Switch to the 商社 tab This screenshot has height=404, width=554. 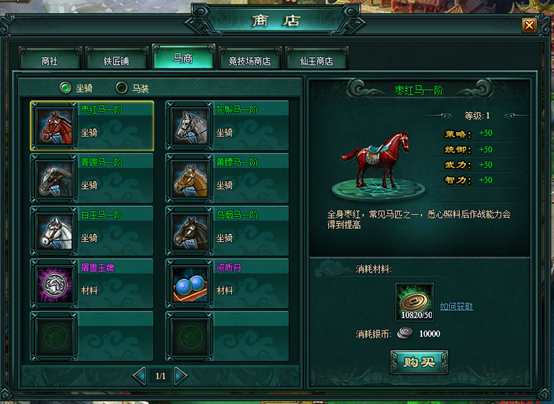(50, 59)
